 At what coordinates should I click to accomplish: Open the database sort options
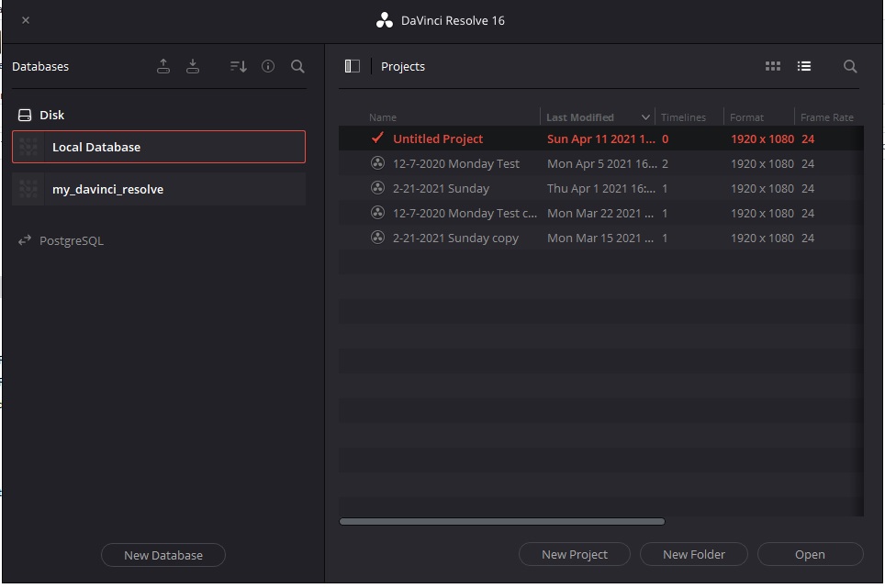pos(238,67)
